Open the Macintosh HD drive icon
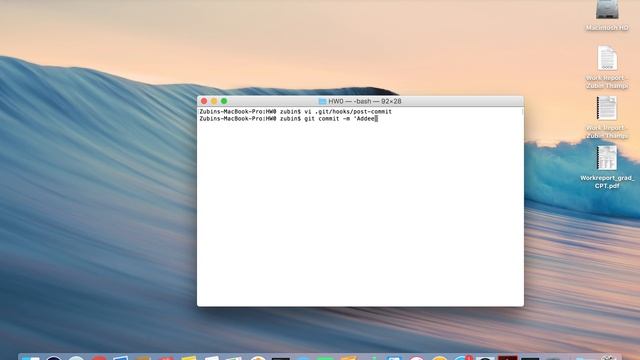The image size is (640, 360). pyautogui.click(x=607, y=9)
